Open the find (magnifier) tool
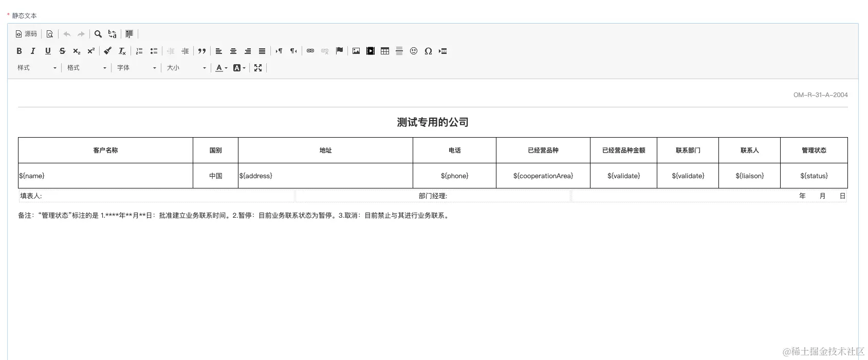The height and width of the screenshot is (360, 868). click(x=98, y=34)
